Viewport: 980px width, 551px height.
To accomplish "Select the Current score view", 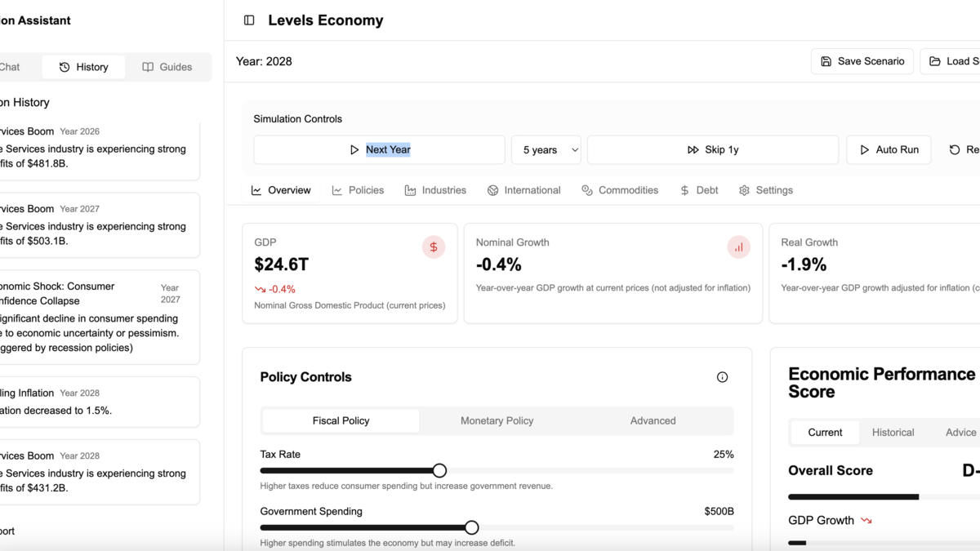I will coord(825,432).
